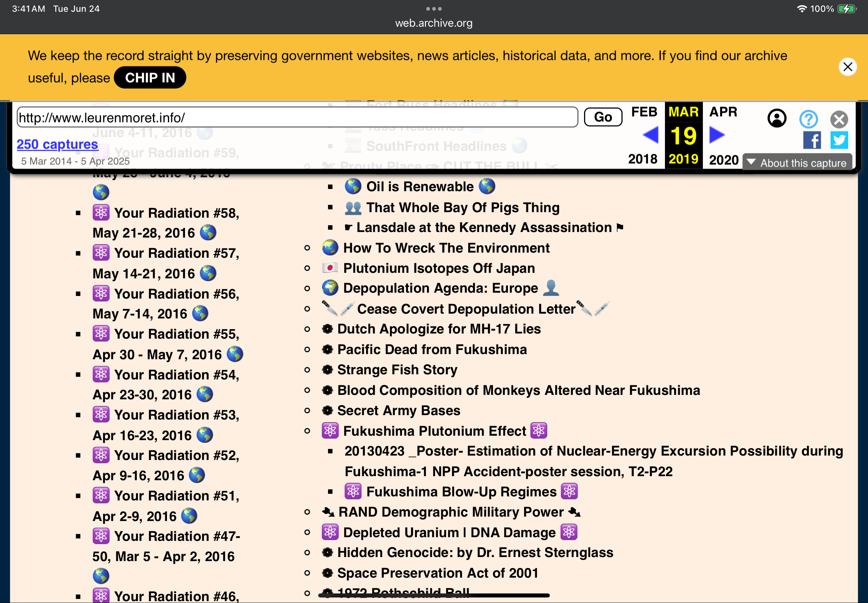This screenshot has height=603, width=868.
Task: Select APR in the Wayback timeline
Action: point(723,112)
